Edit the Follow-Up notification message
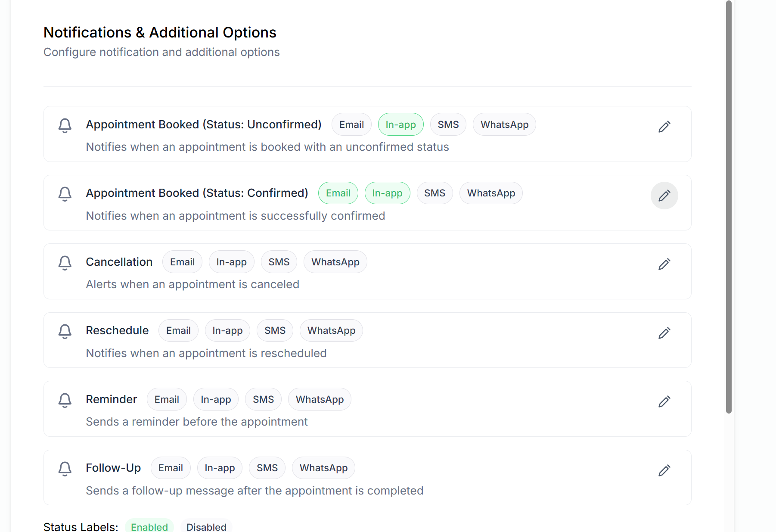The width and height of the screenshot is (776, 532). coord(664,470)
